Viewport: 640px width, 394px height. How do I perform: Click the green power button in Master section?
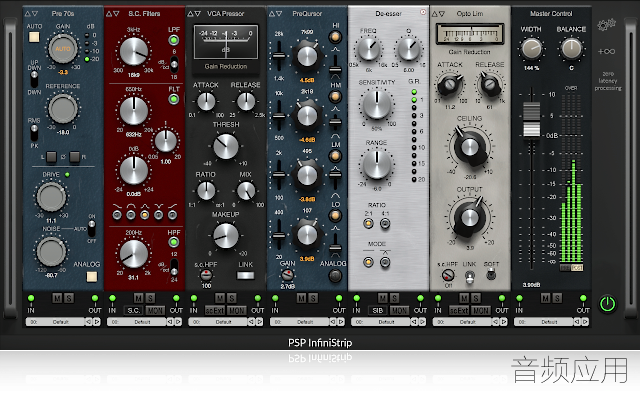(607, 304)
